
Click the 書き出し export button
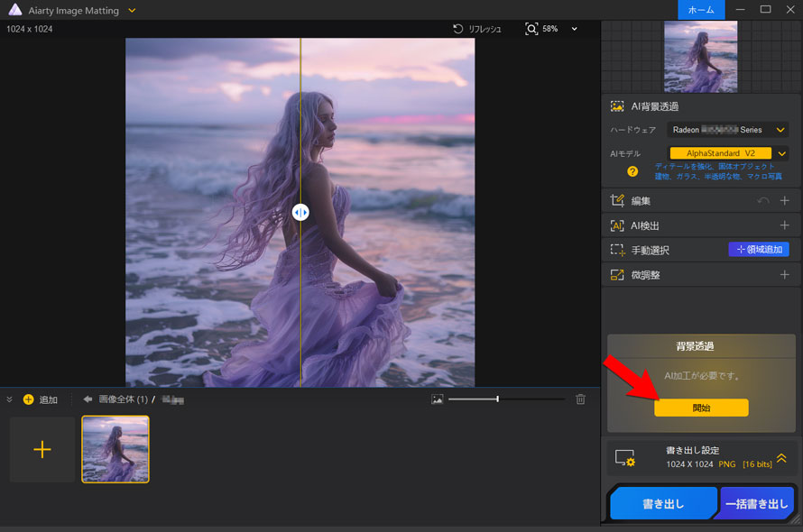tap(662, 505)
